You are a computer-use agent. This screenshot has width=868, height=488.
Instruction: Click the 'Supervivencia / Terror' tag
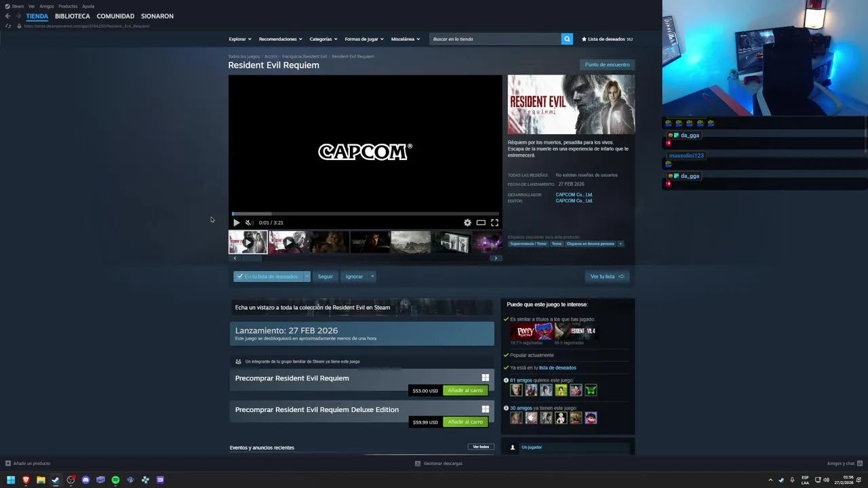[528, 244]
